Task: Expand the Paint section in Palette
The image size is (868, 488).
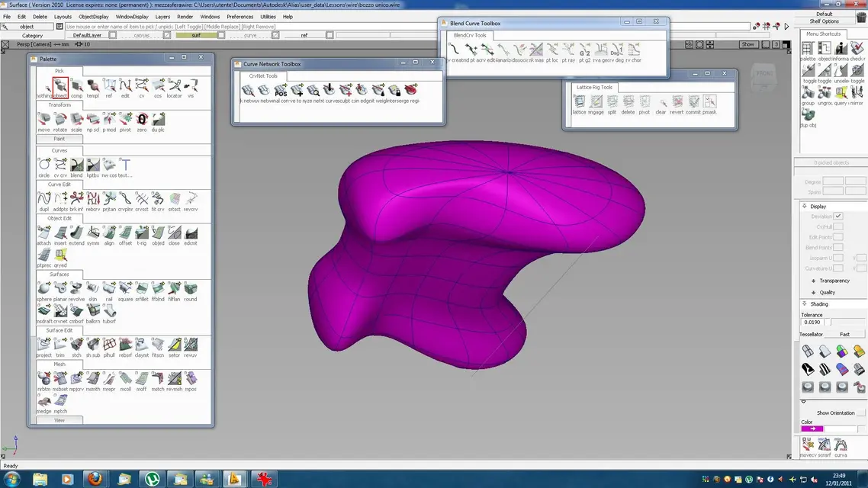Action: tap(59, 139)
